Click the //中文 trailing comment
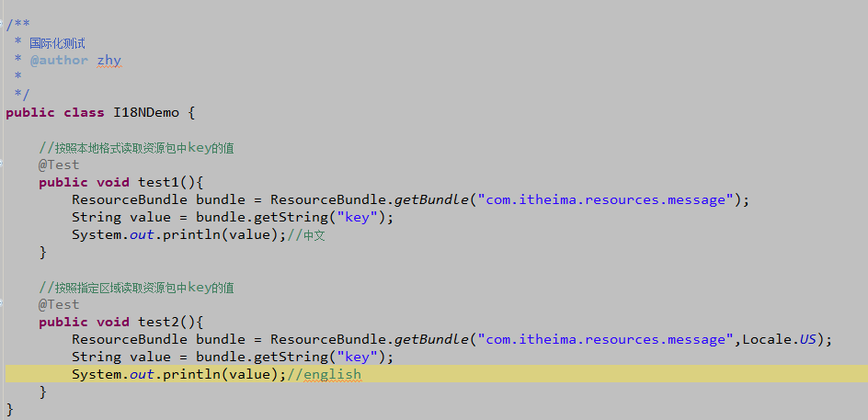 click(306, 235)
